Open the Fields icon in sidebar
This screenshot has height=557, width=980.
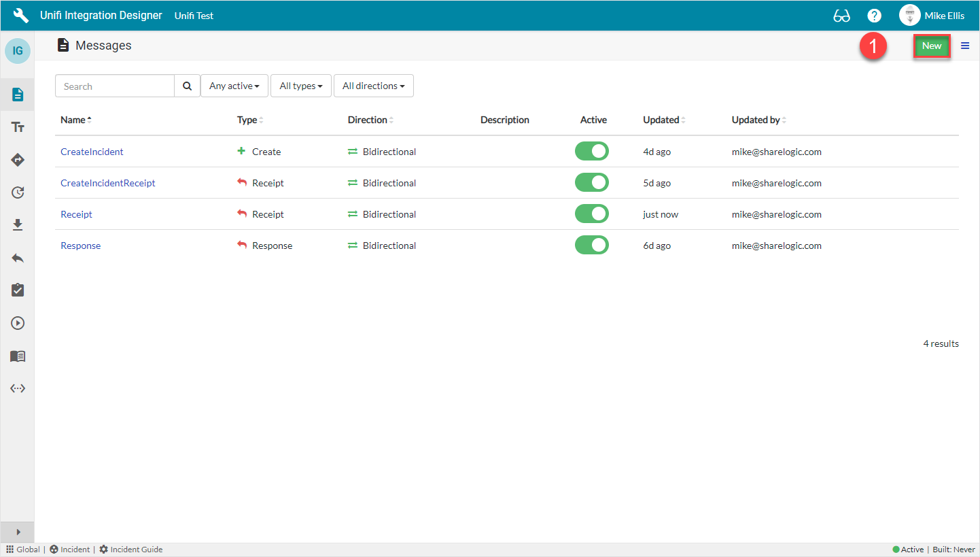pos(18,127)
